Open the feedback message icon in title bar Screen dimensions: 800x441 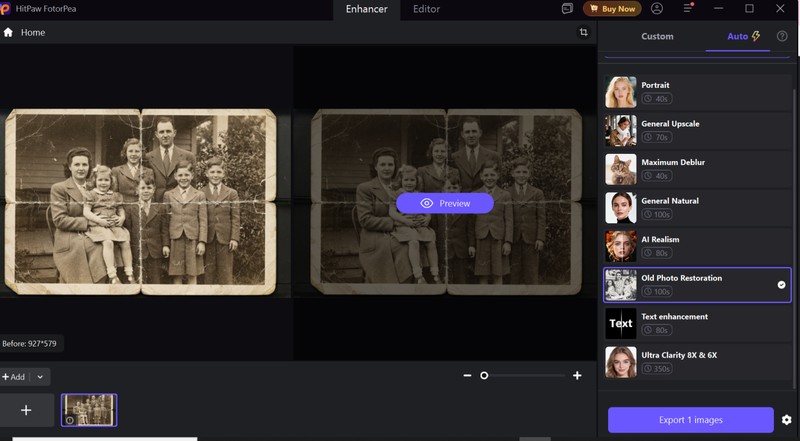click(567, 9)
